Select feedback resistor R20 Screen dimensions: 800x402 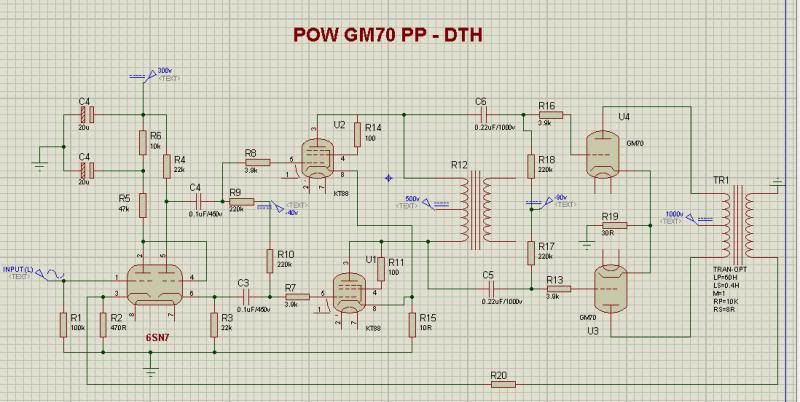[503, 384]
